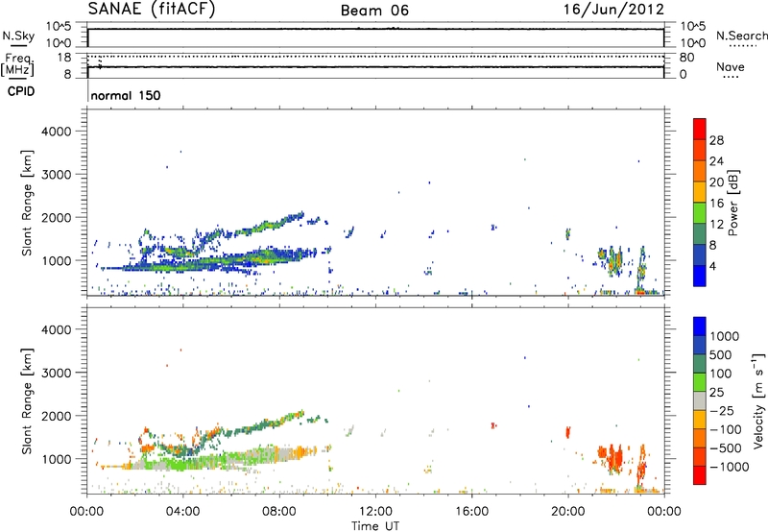Click the "28" label on the power colorbar
The height and width of the screenshot is (532, 768).
pos(716,140)
